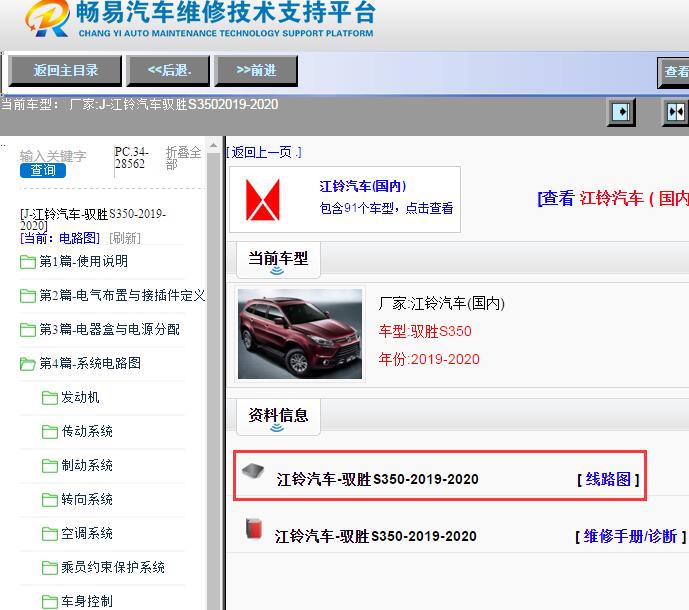This screenshot has width=689, height=610.
Task: Click the single-arrow panel collapse icon
Action: coord(621,111)
